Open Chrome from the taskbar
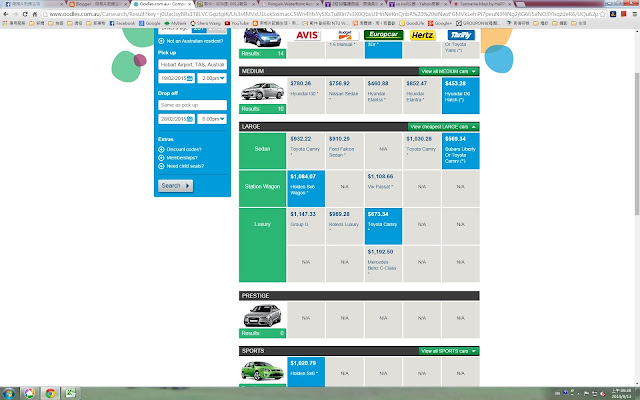640x400 pixels. point(50,393)
